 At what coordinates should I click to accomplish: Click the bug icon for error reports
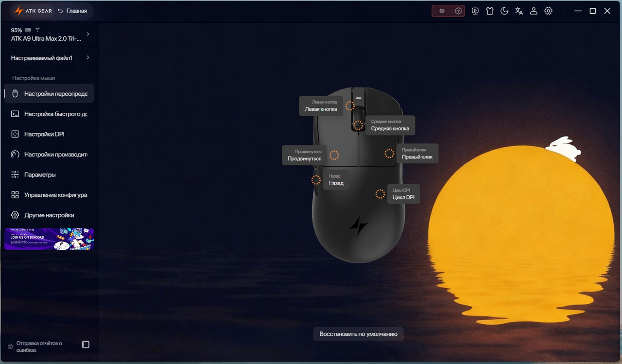(x=10, y=347)
